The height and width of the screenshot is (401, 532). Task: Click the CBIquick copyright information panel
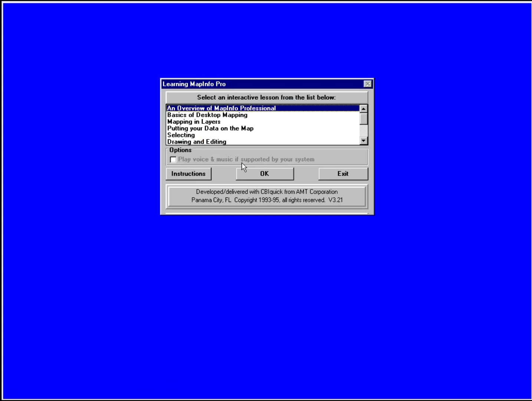(x=267, y=196)
